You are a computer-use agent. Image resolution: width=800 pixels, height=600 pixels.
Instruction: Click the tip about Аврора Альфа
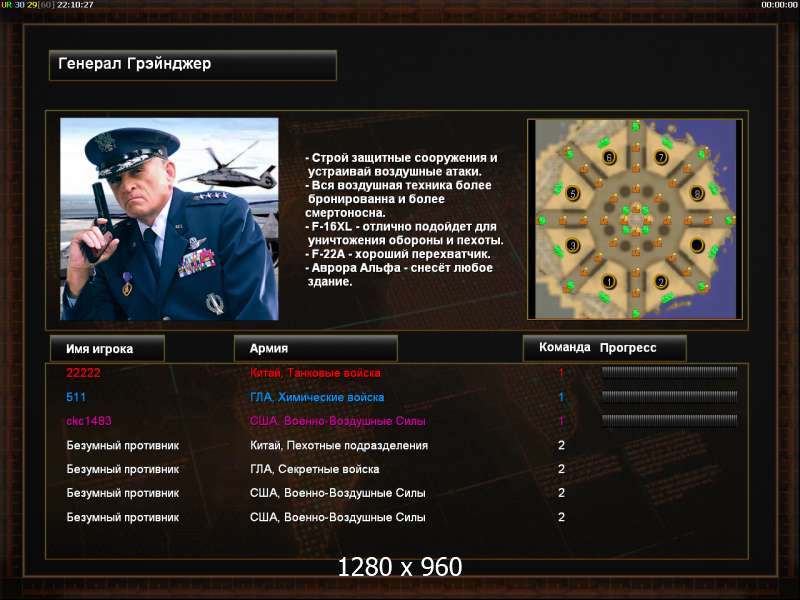click(x=399, y=274)
